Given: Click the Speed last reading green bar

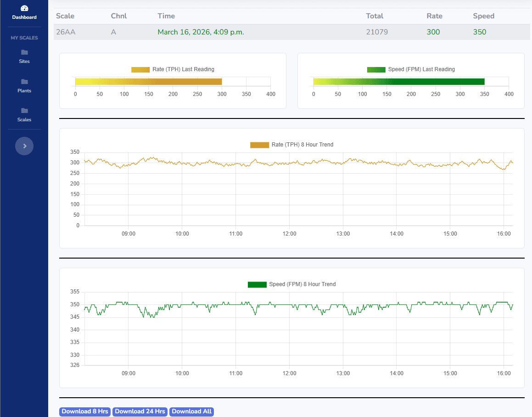Looking at the screenshot, I should [398, 82].
